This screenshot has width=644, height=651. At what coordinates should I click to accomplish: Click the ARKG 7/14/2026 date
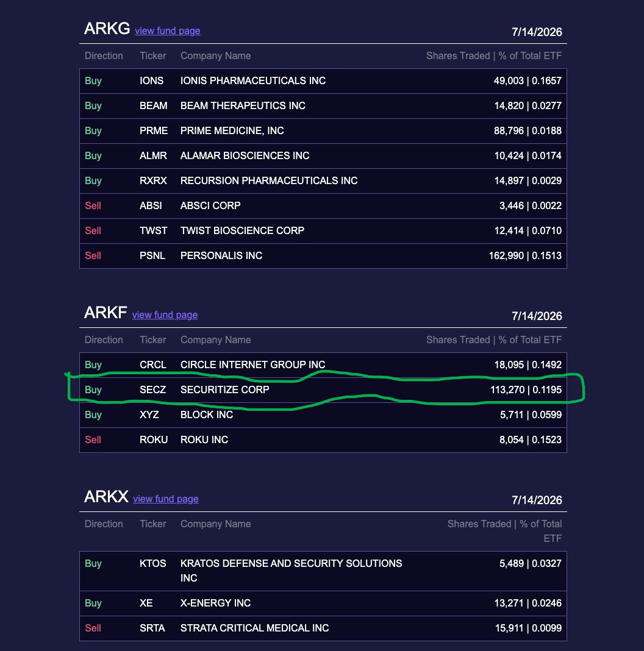pos(537,32)
